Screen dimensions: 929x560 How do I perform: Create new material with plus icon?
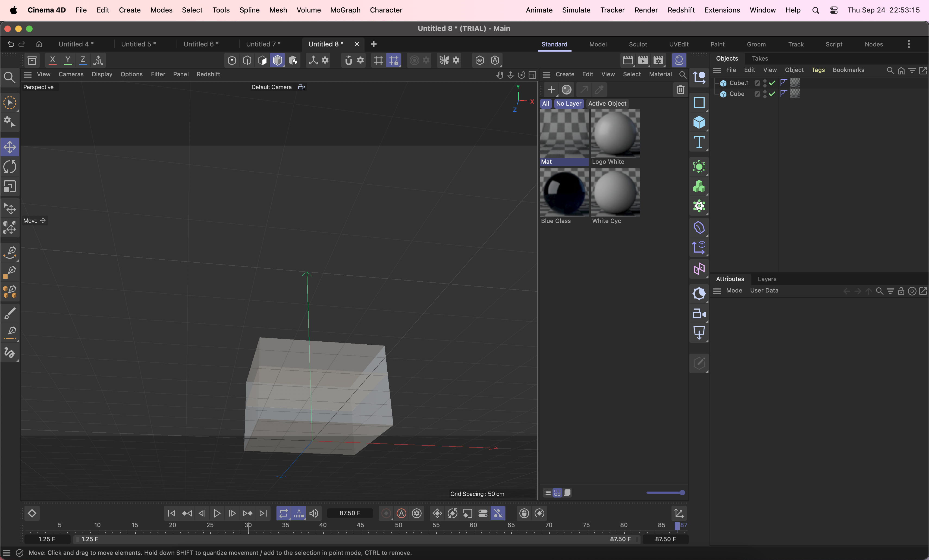551,90
